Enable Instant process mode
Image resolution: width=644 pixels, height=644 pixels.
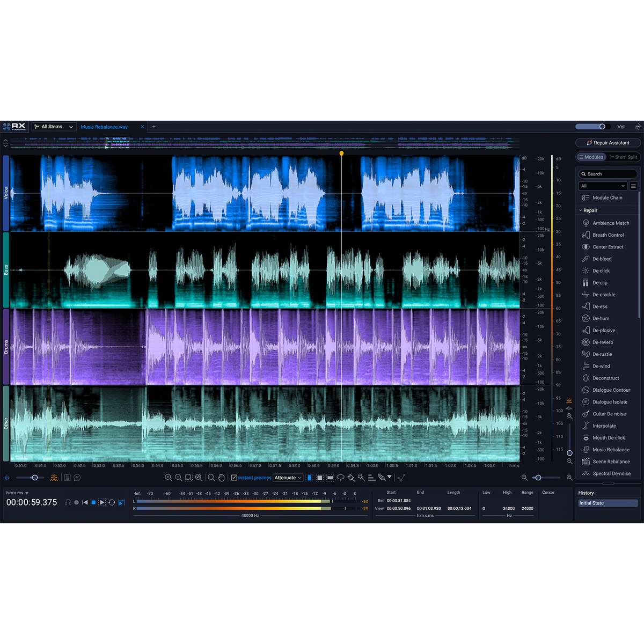[234, 477]
